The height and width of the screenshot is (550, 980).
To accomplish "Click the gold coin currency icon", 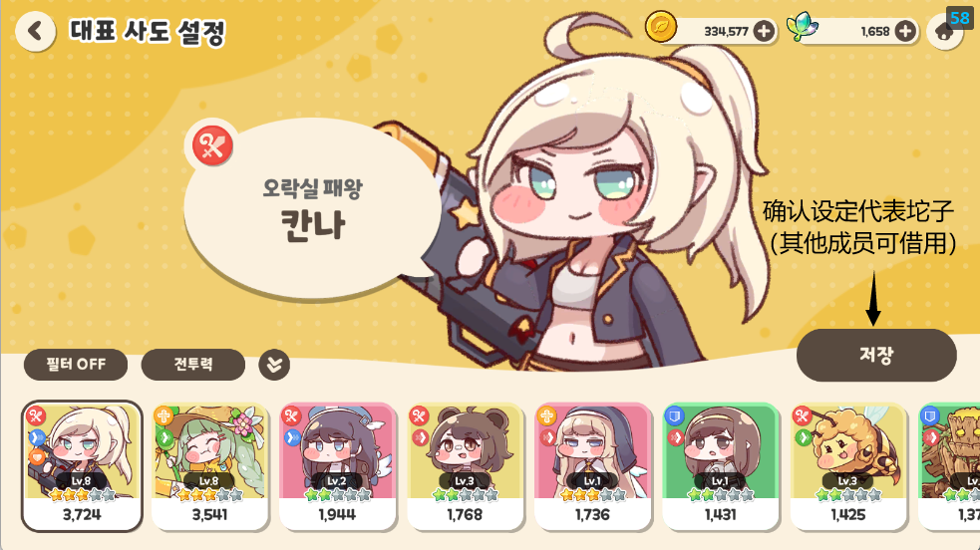I will (661, 27).
